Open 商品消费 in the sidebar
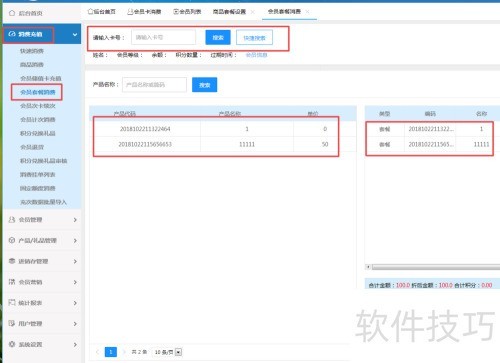The image size is (500, 363). (32, 65)
